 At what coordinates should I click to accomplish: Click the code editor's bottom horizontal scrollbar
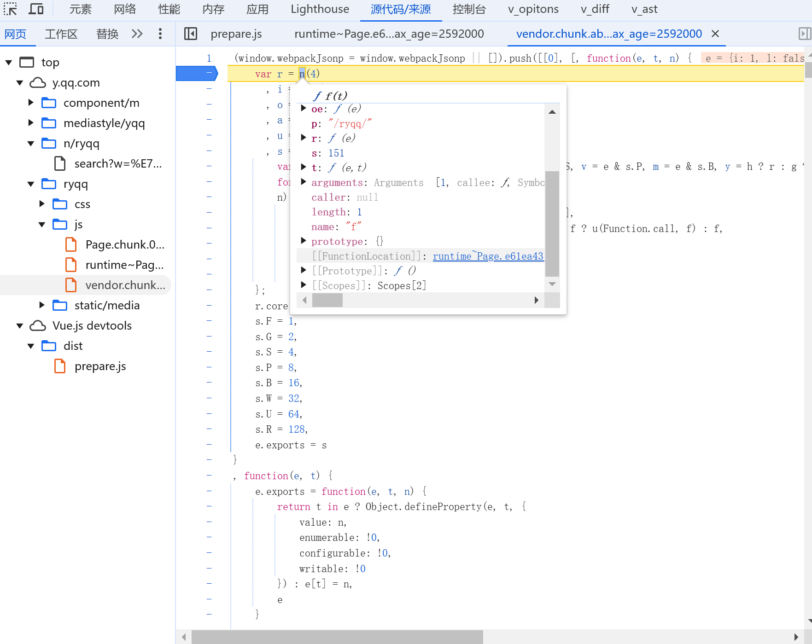point(337,637)
